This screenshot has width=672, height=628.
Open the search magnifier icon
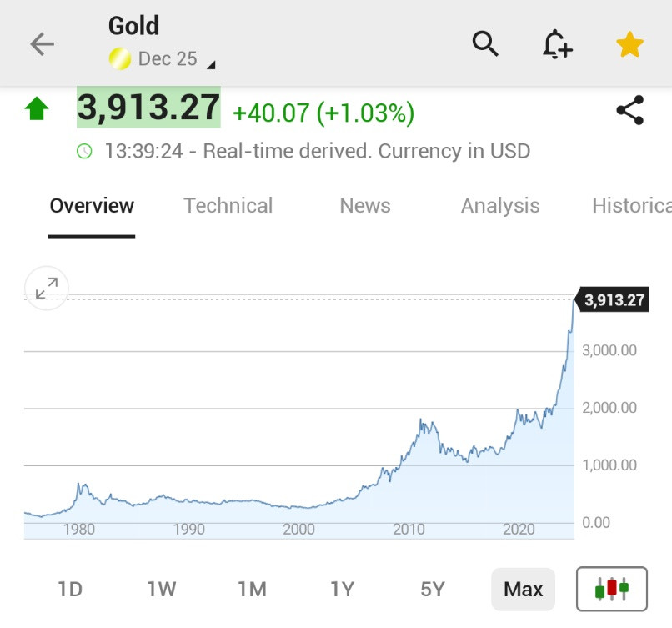coord(485,43)
